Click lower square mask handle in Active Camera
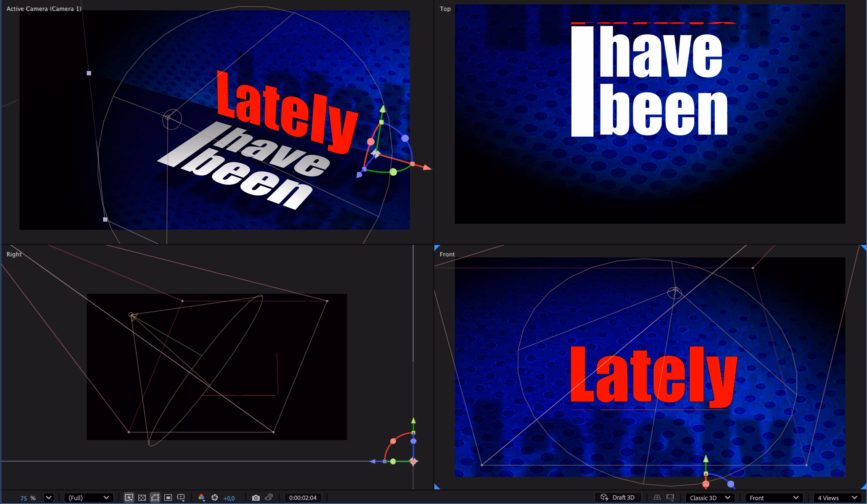This screenshot has width=867, height=504. pos(105,219)
